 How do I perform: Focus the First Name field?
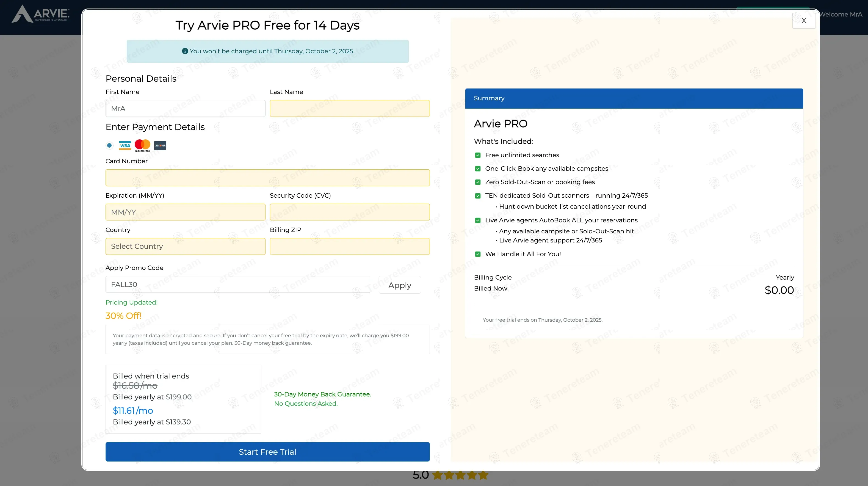[185, 109]
